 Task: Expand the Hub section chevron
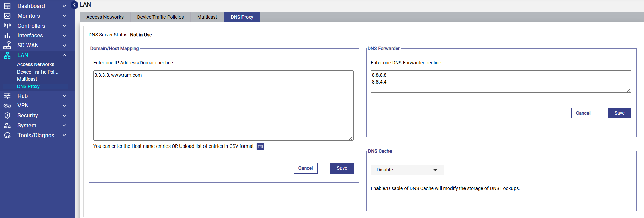click(x=64, y=96)
